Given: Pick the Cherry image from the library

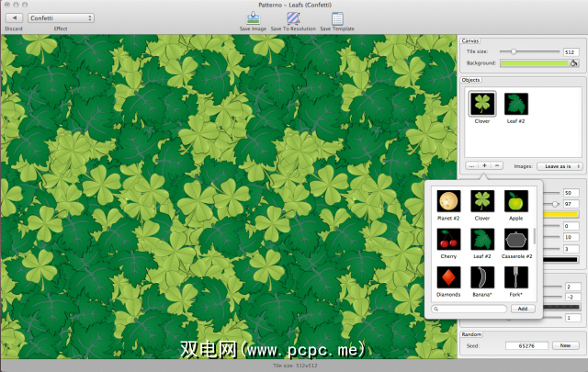Looking at the screenshot, I should tap(448, 239).
